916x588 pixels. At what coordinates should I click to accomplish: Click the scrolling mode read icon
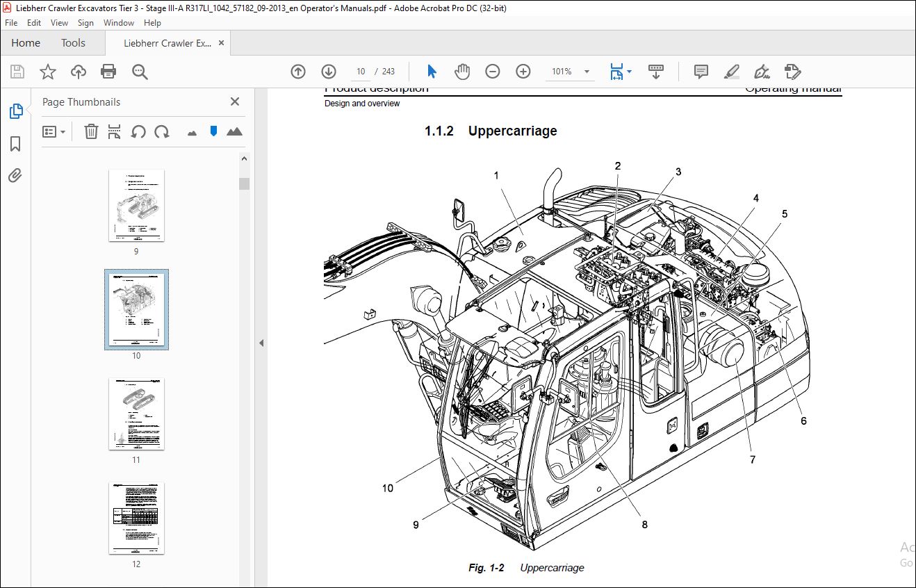pos(655,72)
